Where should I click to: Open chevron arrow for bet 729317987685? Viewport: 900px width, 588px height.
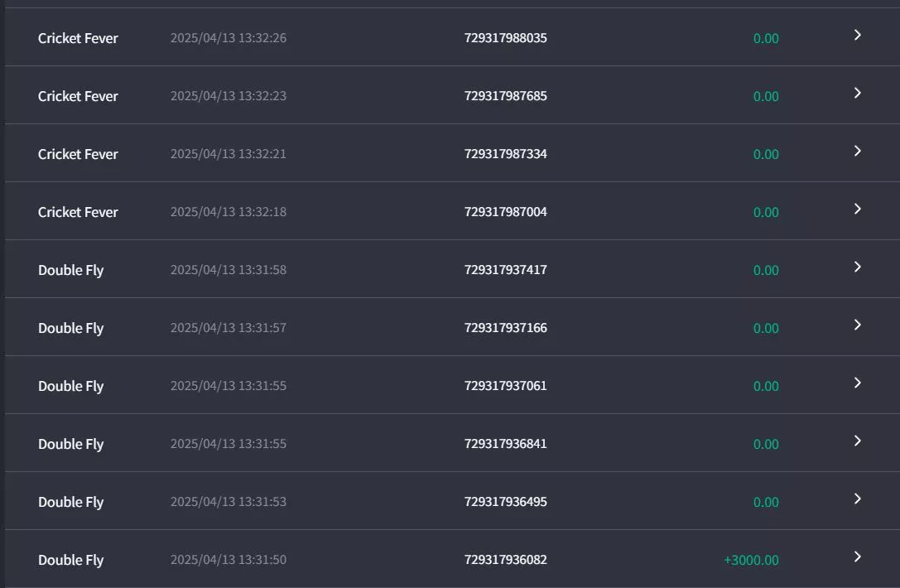(x=858, y=93)
